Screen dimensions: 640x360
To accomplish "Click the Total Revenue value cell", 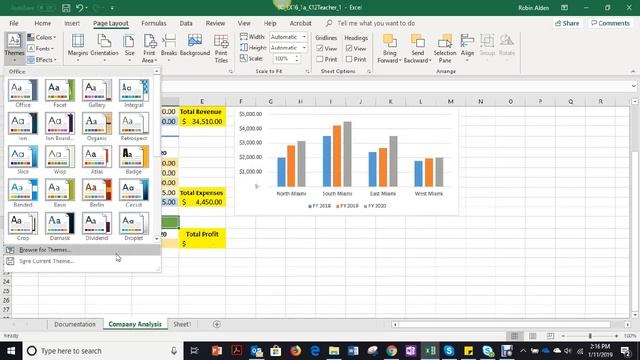I will pos(202,122).
